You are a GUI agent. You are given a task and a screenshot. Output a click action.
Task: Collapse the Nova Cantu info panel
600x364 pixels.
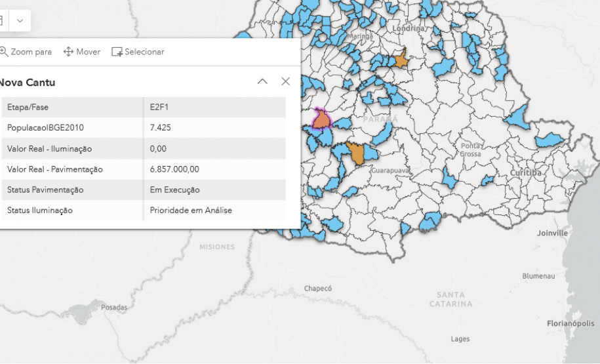point(262,81)
